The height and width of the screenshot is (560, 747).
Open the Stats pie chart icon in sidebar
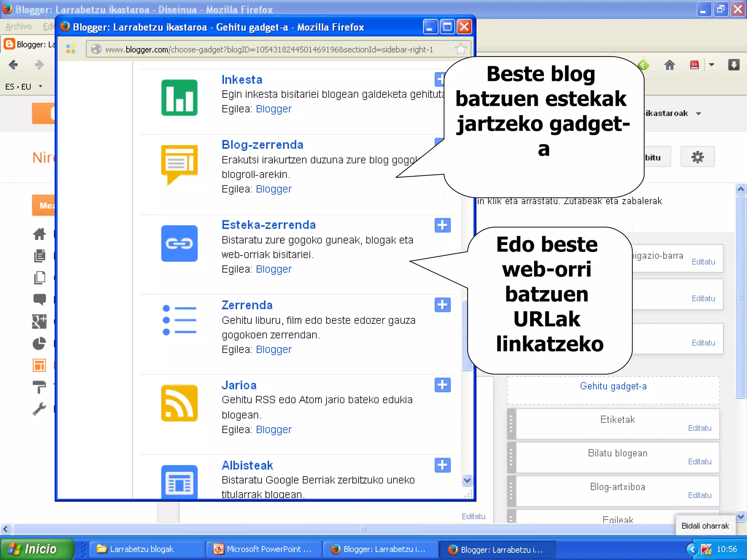pos(39,343)
